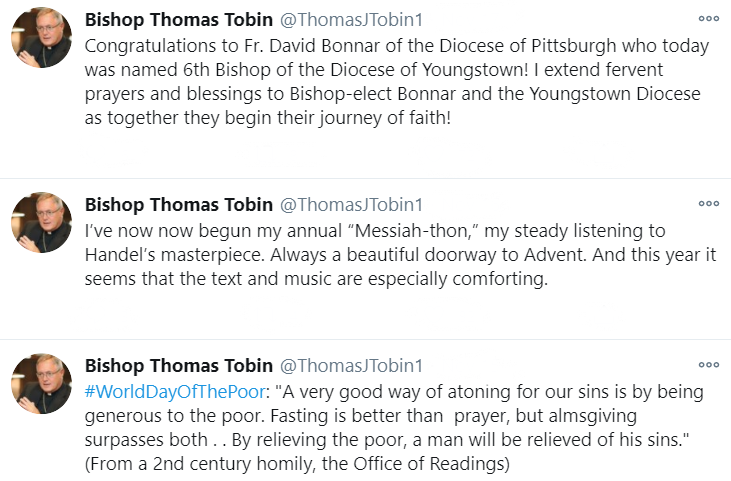This screenshot has width=731, height=481.
Task: Click the avatar beside the Messiah-thon tweet
Action: tap(41, 222)
